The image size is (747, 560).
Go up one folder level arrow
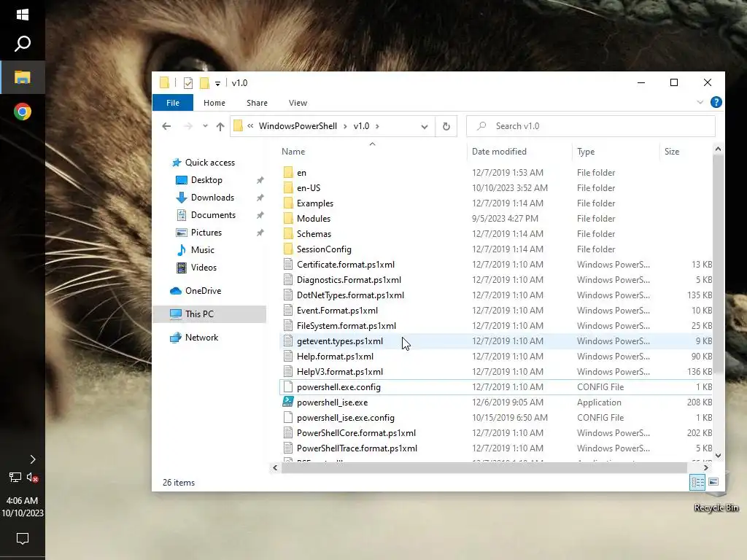coord(220,126)
